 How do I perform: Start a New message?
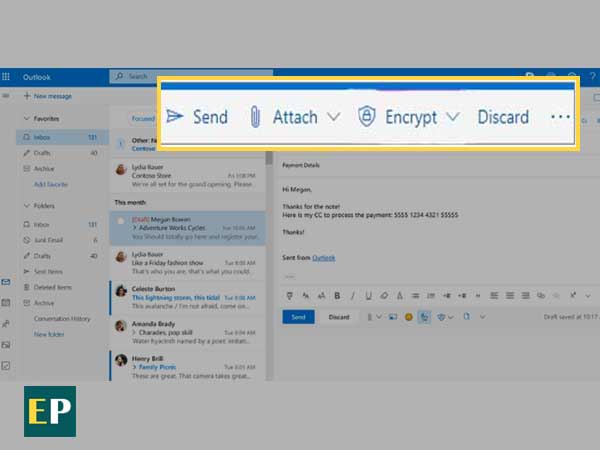(x=48, y=96)
